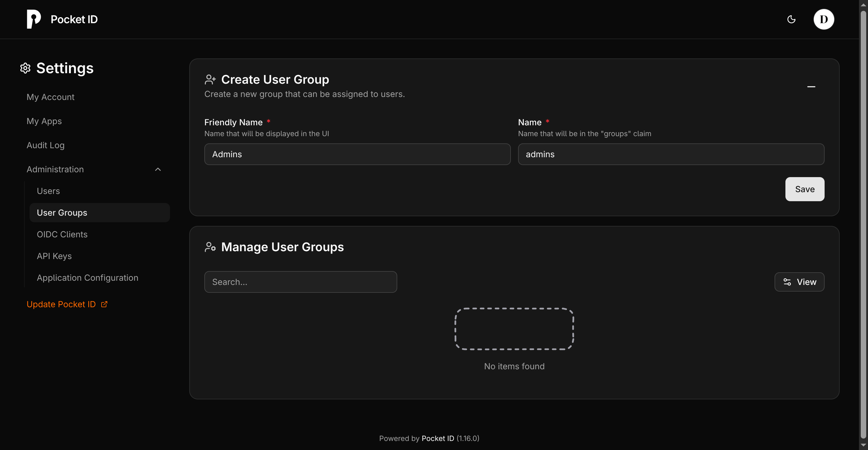Viewport: 868px width, 450px height.
Task: Select Users in the sidebar
Action: coord(48,191)
